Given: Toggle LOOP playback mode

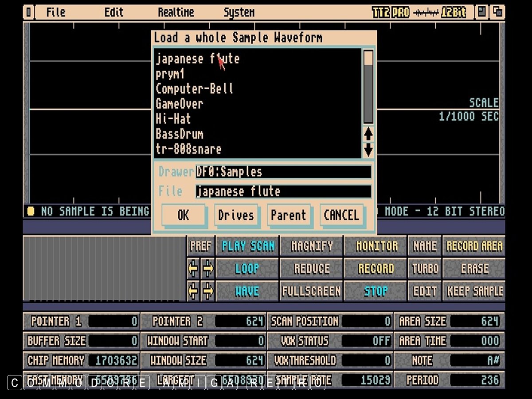Looking at the screenshot, I should [x=247, y=269].
